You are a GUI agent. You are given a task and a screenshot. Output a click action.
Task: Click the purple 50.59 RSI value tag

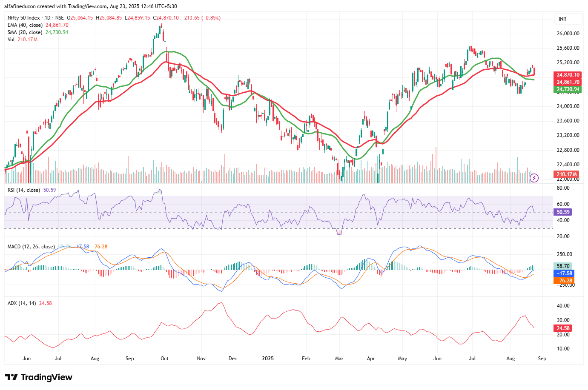(563, 212)
